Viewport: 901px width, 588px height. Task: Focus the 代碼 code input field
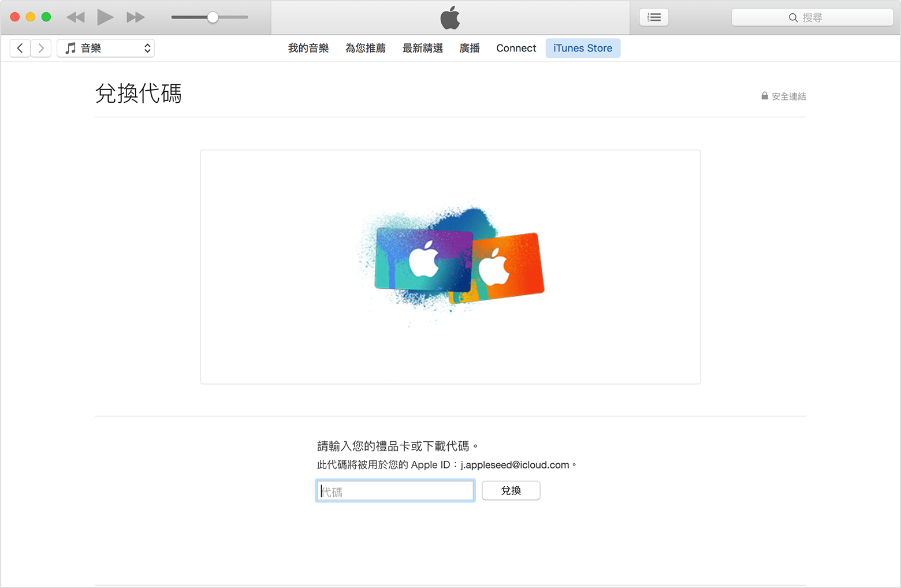pyautogui.click(x=395, y=491)
